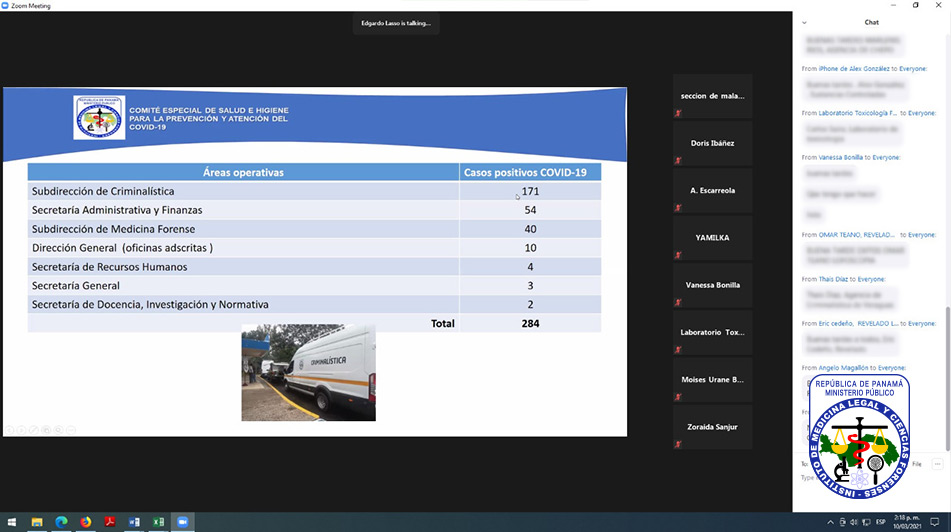951x532 pixels.
Task: Open the chat more options ellipsis button
Action: tap(937, 464)
